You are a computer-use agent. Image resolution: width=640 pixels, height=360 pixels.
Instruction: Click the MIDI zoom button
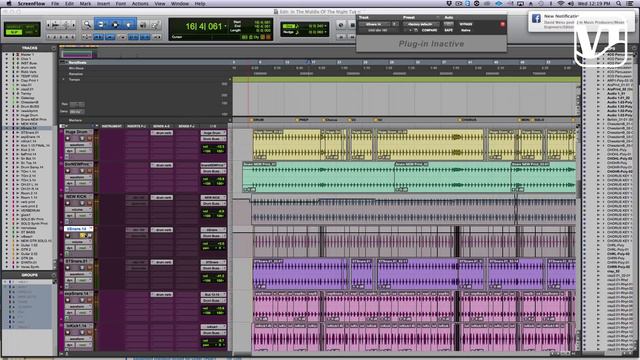coord(65,25)
